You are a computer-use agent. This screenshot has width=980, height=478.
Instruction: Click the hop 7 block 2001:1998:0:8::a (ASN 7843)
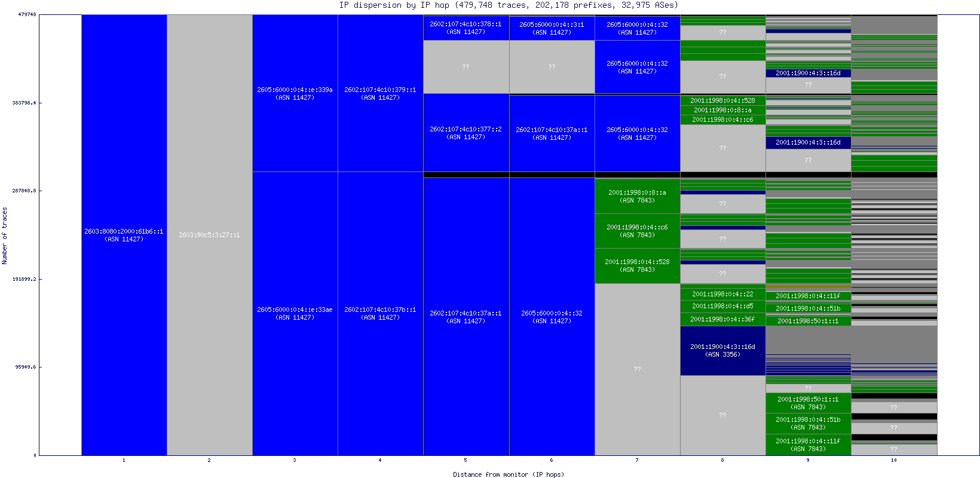[638, 196]
